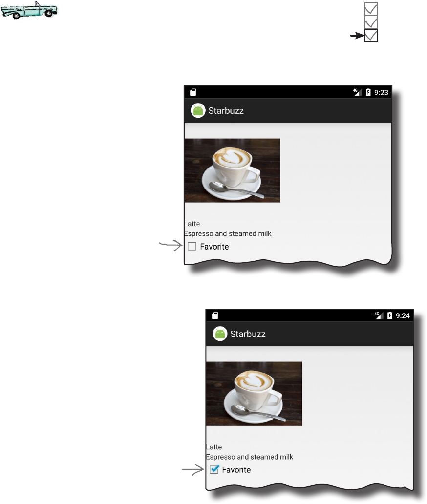The width and height of the screenshot is (427, 504).
Task: Check the unchecked Favorite checkbox
Action: pyautogui.click(x=192, y=247)
